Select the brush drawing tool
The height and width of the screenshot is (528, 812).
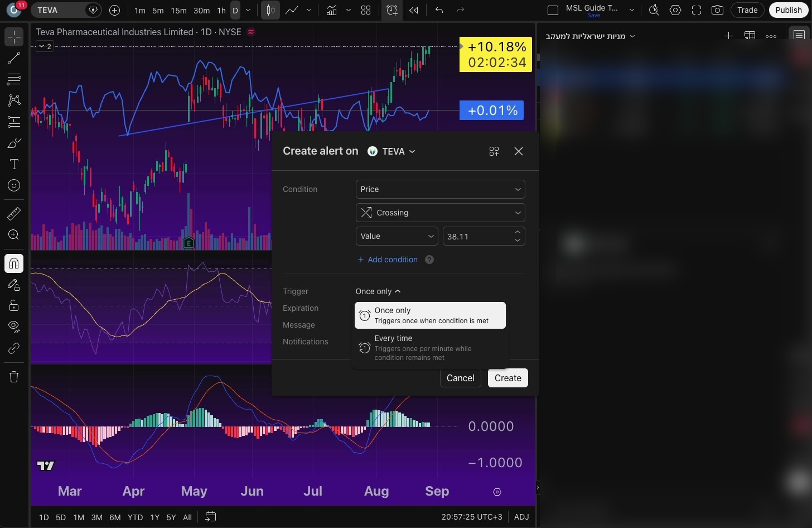click(x=14, y=143)
